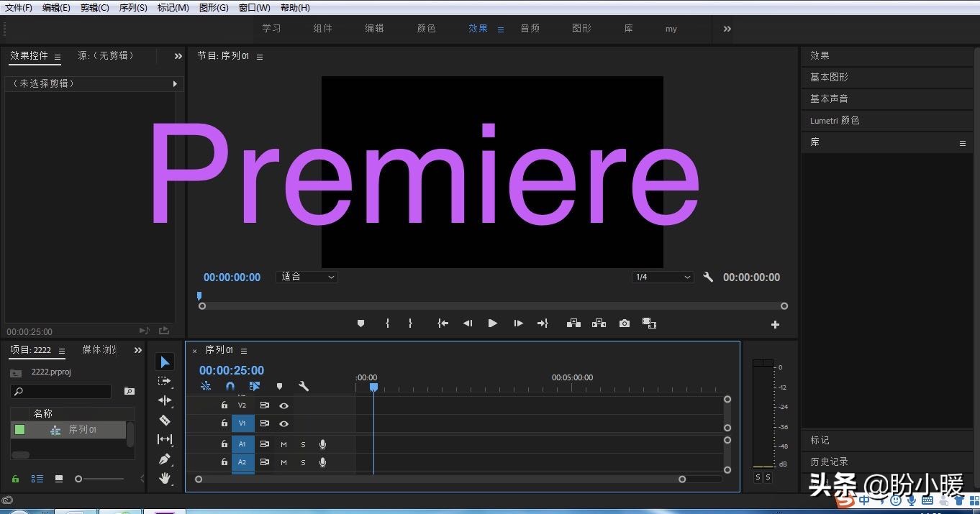Toggle sync lock on track V1
Viewport: 980px width, 514px height.
pos(264,423)
